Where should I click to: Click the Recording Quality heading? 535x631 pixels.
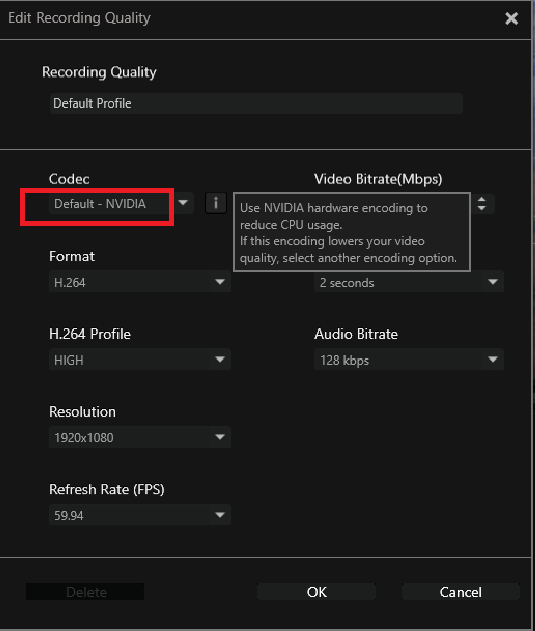[99, 72]
